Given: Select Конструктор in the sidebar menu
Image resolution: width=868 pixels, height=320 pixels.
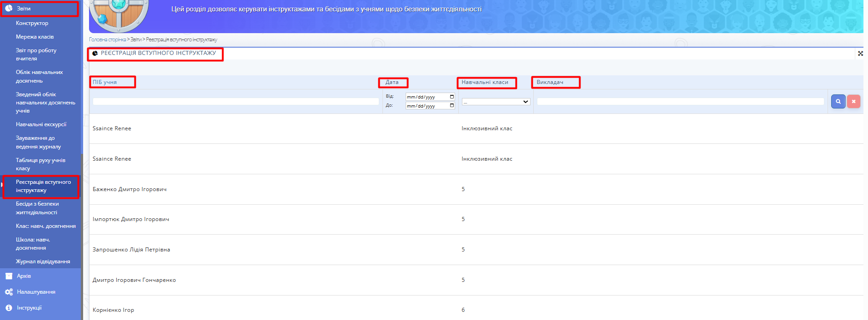Looking at the screenshot, I should (32, 23).
